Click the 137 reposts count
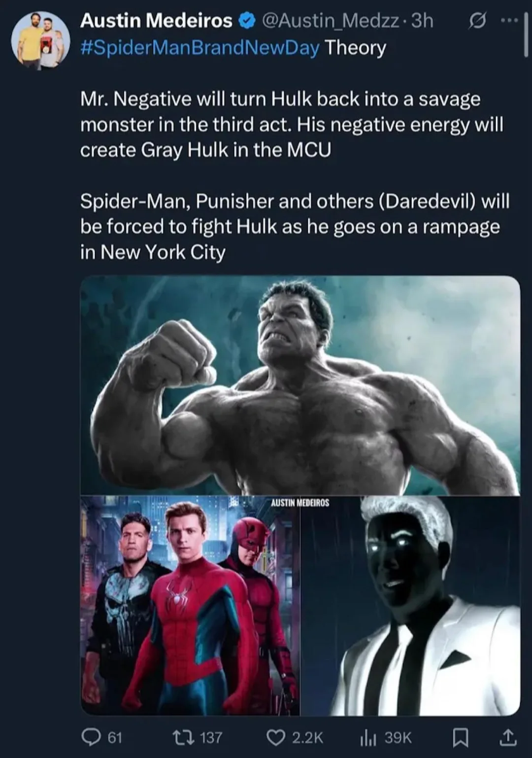This screenshot has width=532, height=758. (x=211, y=737)
